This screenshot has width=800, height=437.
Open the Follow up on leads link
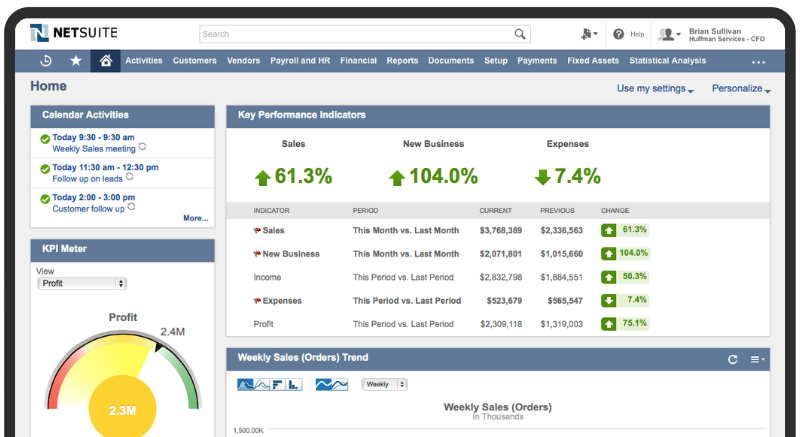87,179
